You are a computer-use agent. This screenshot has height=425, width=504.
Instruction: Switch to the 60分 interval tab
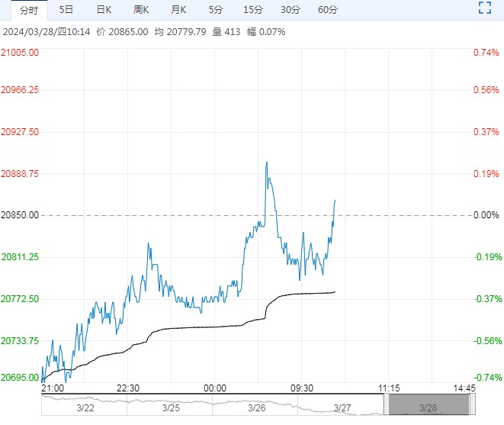tap(328, 10)
